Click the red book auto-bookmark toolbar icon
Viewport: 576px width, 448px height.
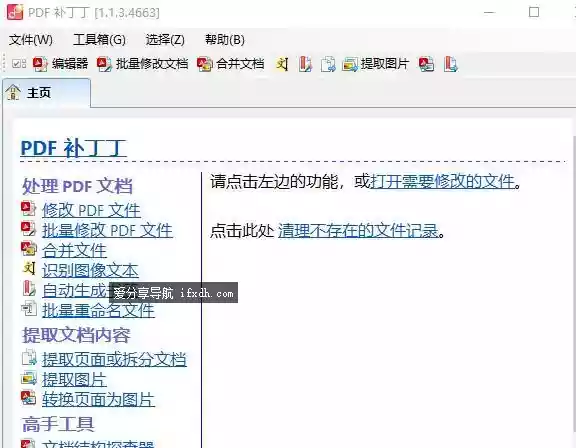(x=305, y=64)
